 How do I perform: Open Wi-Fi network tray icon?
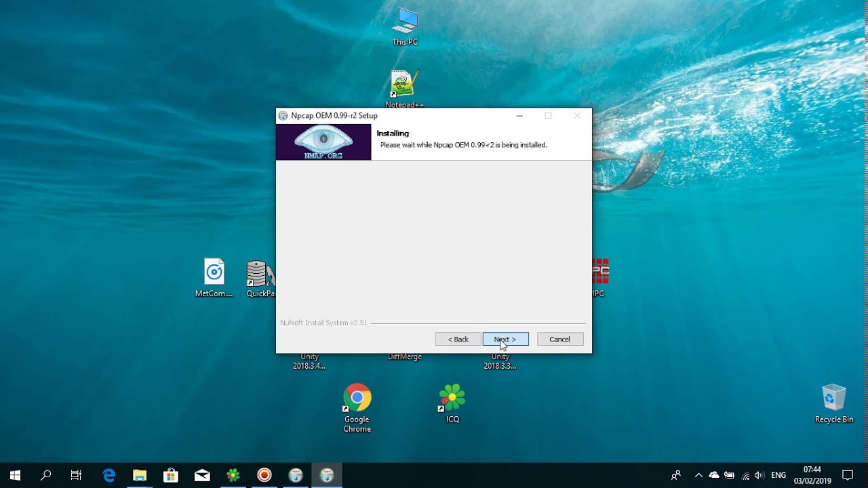(x=745, y=476)
